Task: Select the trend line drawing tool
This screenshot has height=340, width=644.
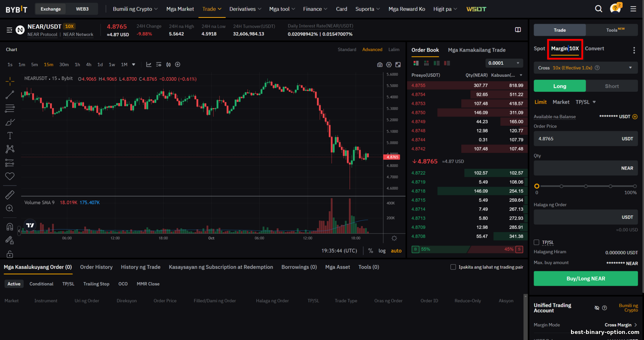Action: (10, 95)
